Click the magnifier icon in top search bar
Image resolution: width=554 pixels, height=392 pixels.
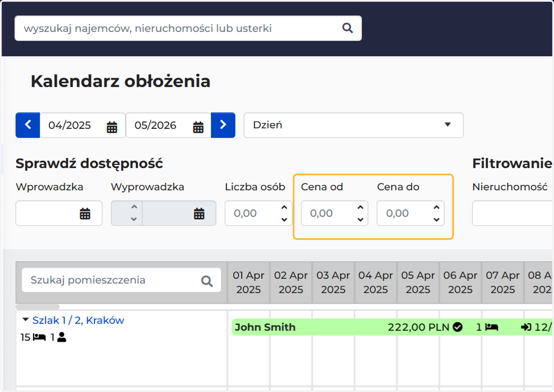point(347,28)
